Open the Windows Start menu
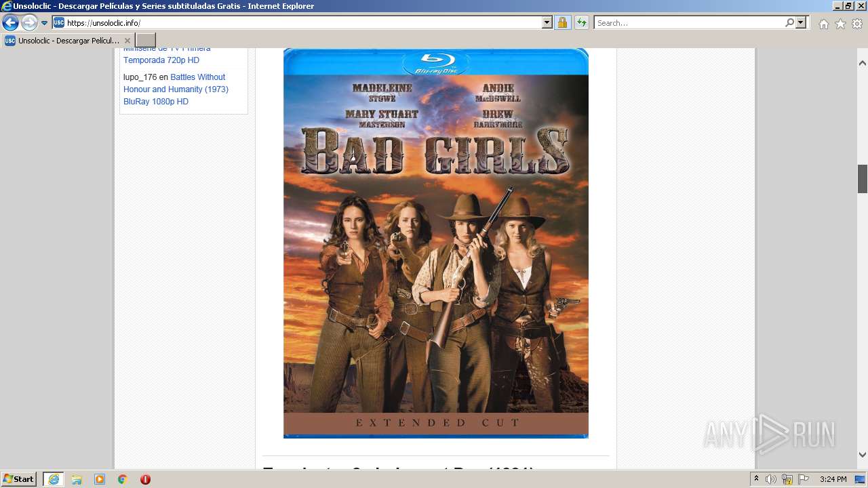Image resolution: width=868 pixels, height=488 pixels. point(19,479)
